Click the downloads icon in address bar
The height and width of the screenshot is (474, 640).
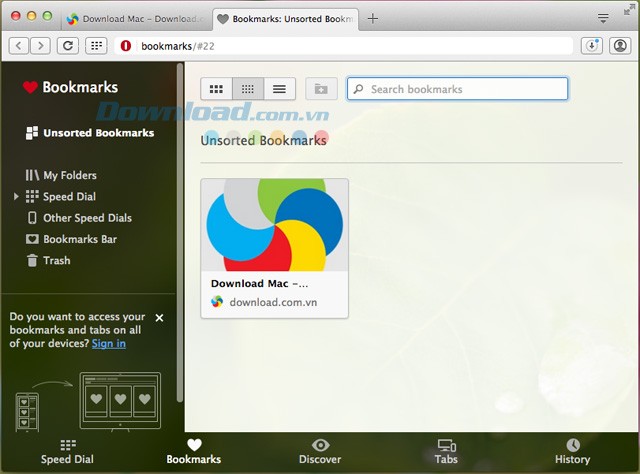pyautogui.click(x=591, y=45)
